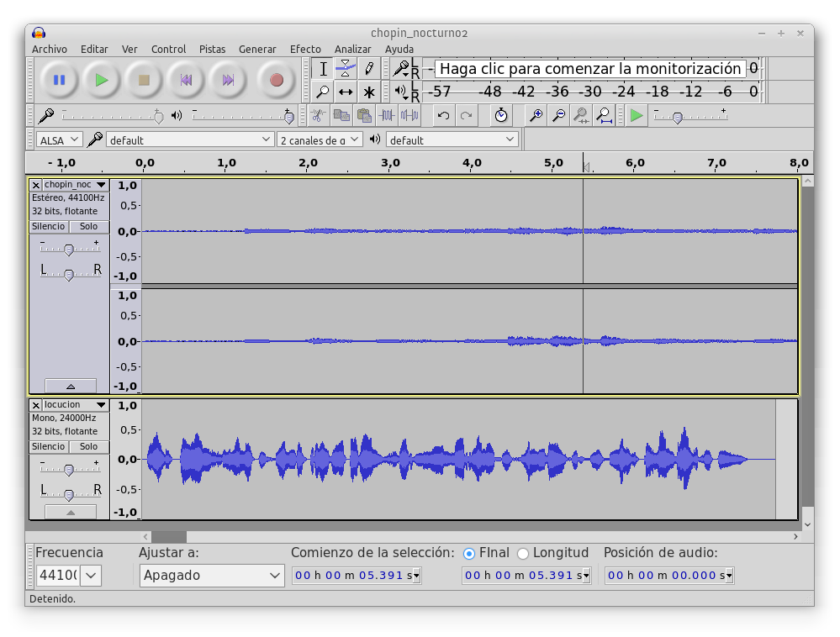Open the recording meter microphone menu

(401, 69)
